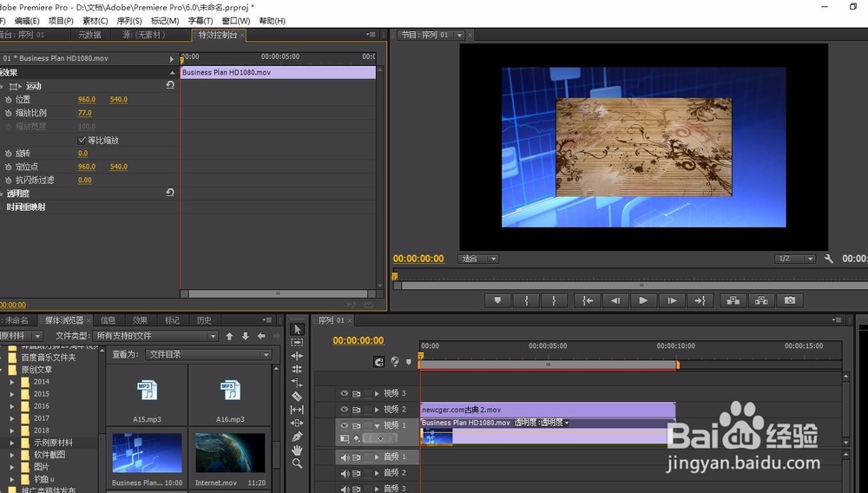The width and height of the screenshot is (868, 493).
Task: Open the clip's 透明度:透明度 dropdown
Action: pos(542,423)
